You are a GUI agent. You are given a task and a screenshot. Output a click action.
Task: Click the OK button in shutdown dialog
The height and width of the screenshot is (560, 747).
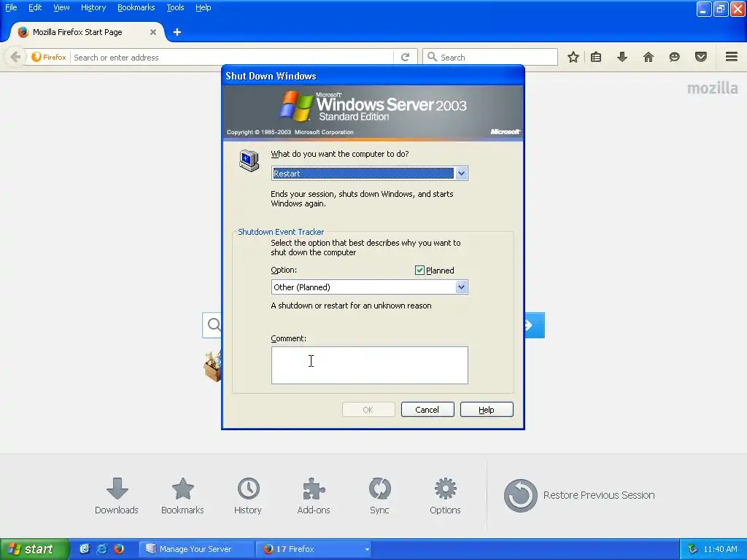(368, 410)
